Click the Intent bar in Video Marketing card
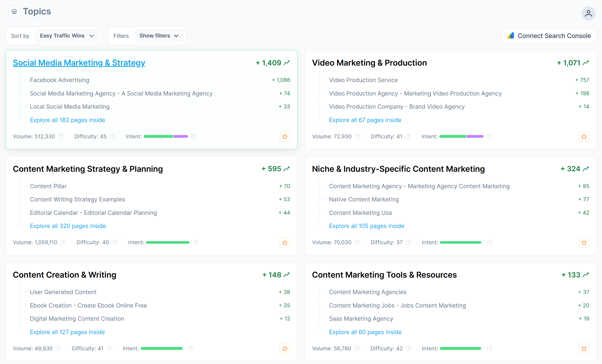This screenshot has height=364, width=602. [461, 137]
